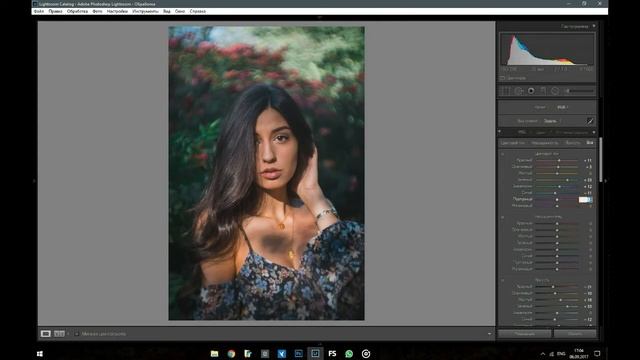Show hidden system tray icons

pos(542,354)
